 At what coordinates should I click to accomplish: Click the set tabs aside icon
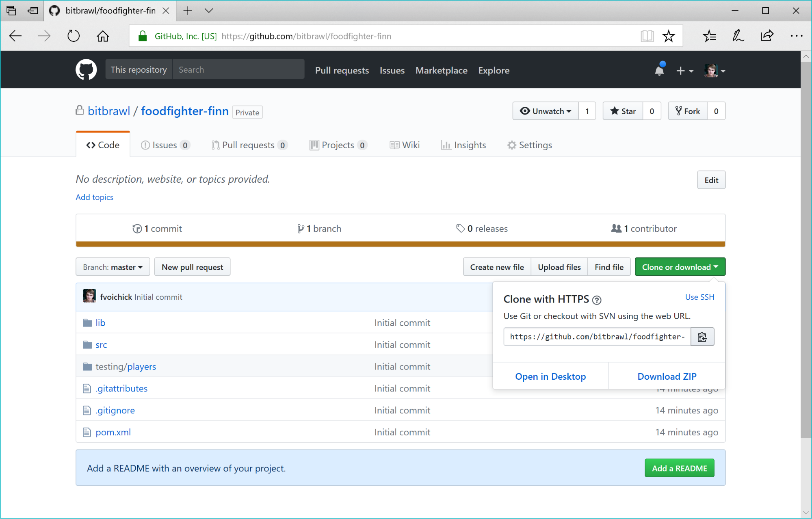[33, 11]
